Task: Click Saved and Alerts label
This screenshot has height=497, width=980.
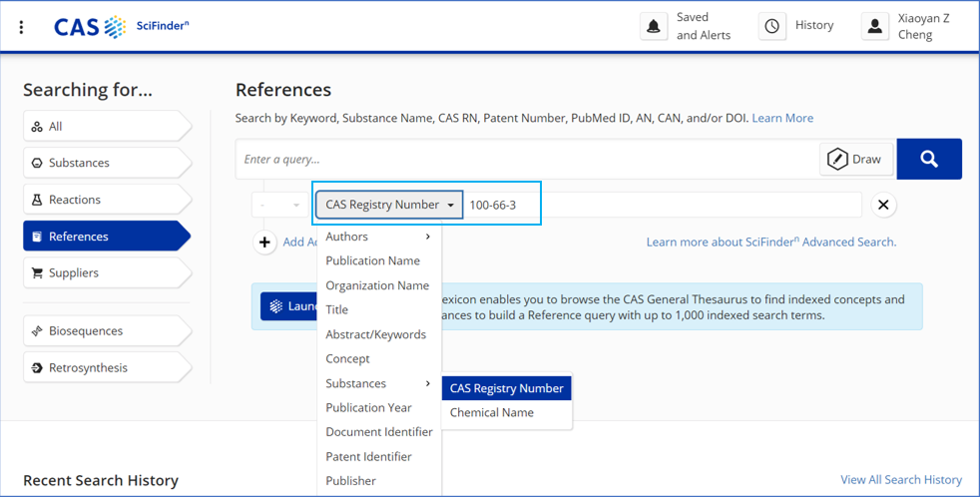Action: click(x=704, y=26)
